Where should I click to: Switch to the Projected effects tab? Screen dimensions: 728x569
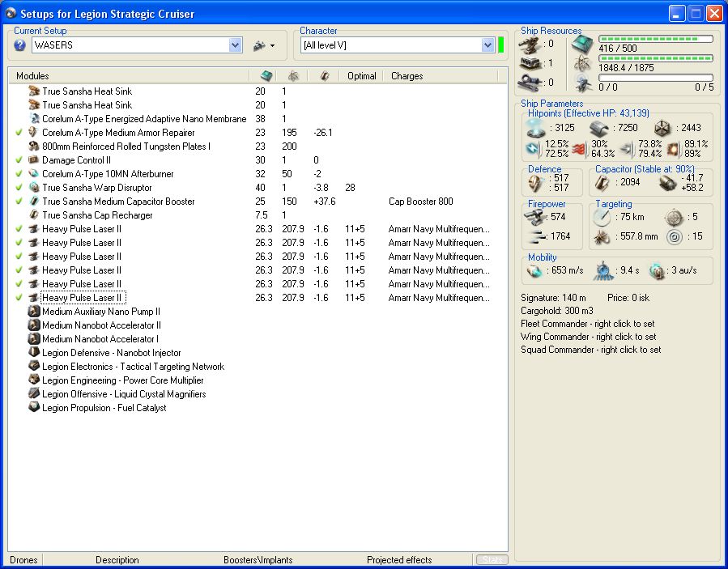398,560
